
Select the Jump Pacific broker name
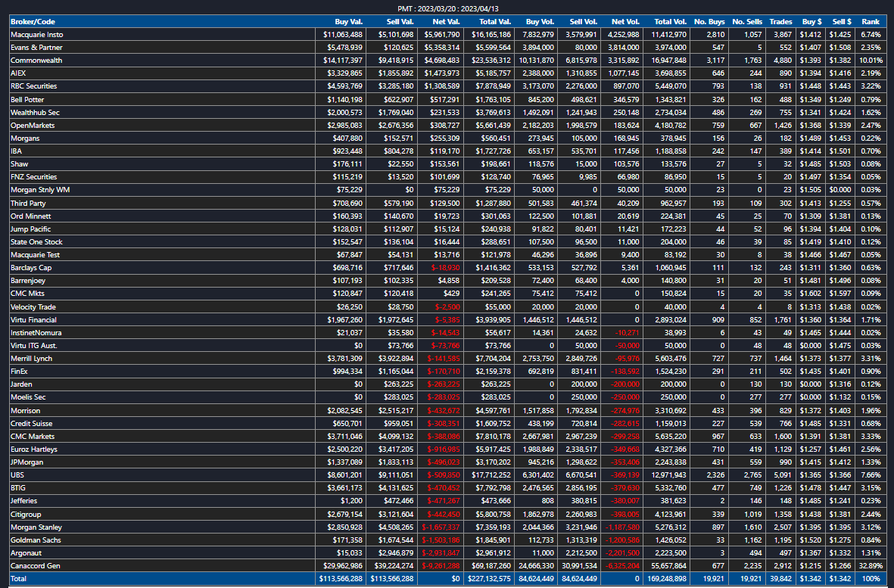click(31, 229)
